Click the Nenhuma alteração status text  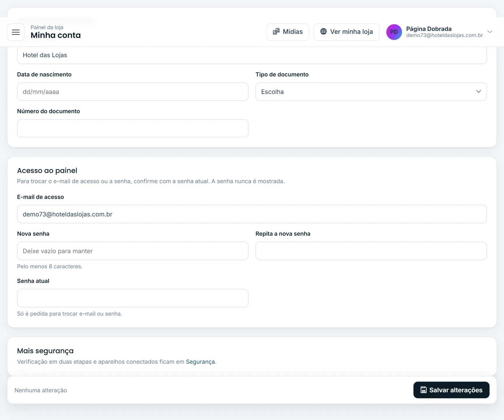pos(41,390)
